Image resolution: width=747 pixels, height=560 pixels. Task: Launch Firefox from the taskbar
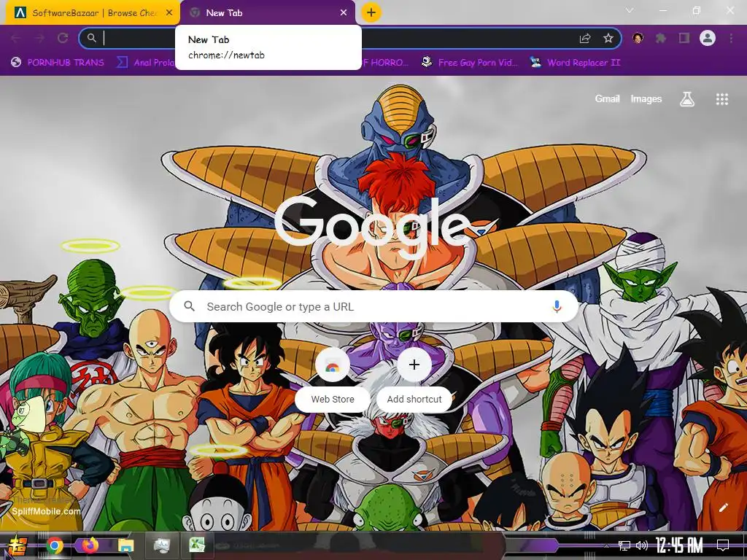coord(90,545)
